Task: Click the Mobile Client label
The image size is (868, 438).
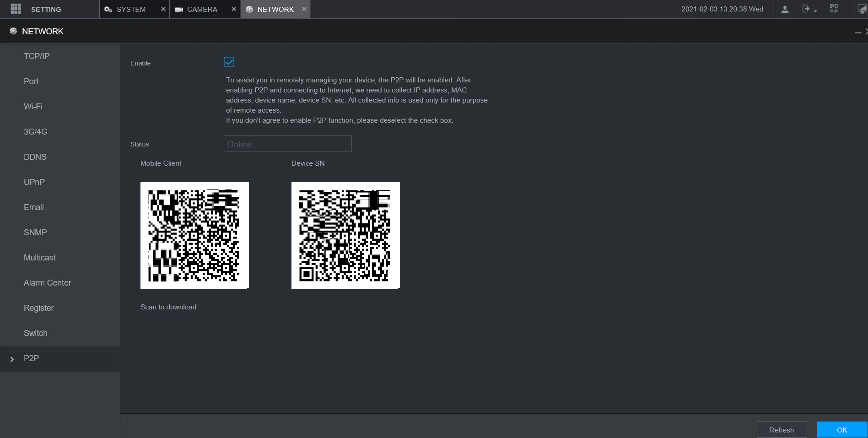Action: point(161,163)
